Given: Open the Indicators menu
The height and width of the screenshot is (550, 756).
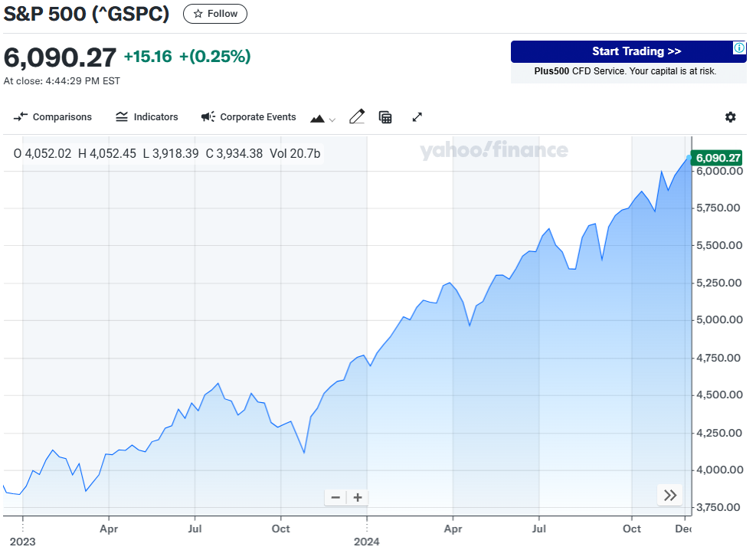Looking at the screenshot, I should coord(147,117).
